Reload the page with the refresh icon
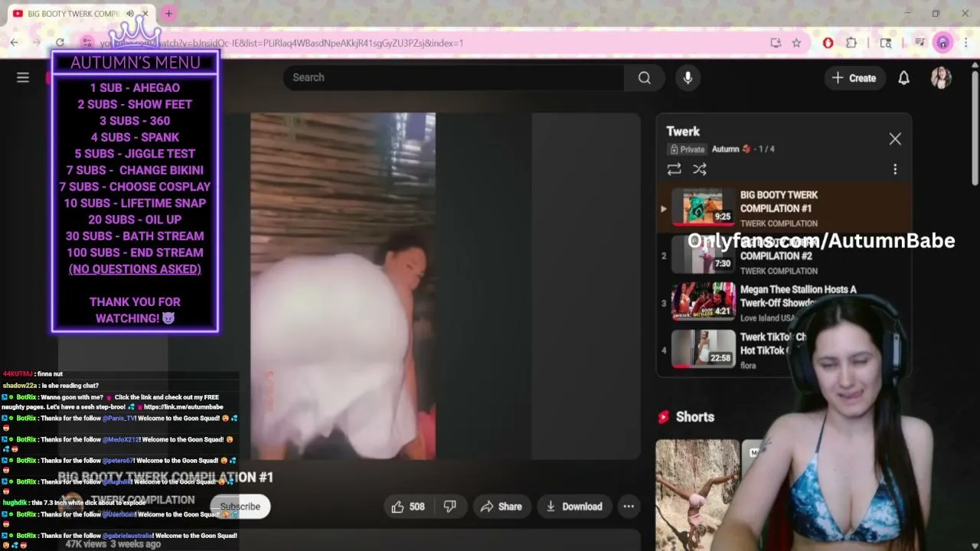980x551 pixels. point(60,43)
